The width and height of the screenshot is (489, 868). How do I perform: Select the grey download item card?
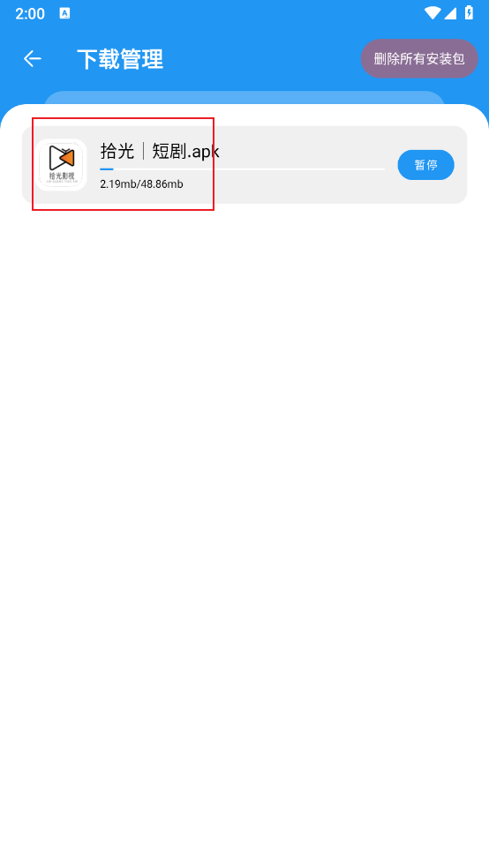(244, 165)
